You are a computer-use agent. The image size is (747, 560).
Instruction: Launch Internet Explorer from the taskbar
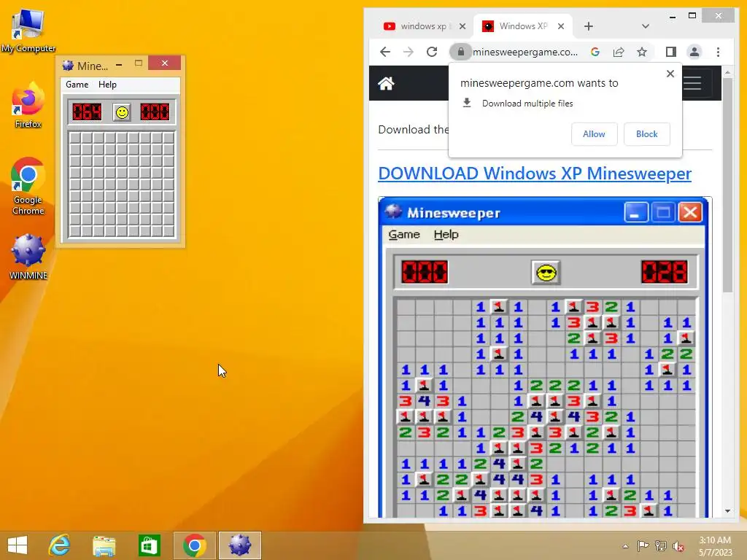pyautogui.click(x=60, y=545)
